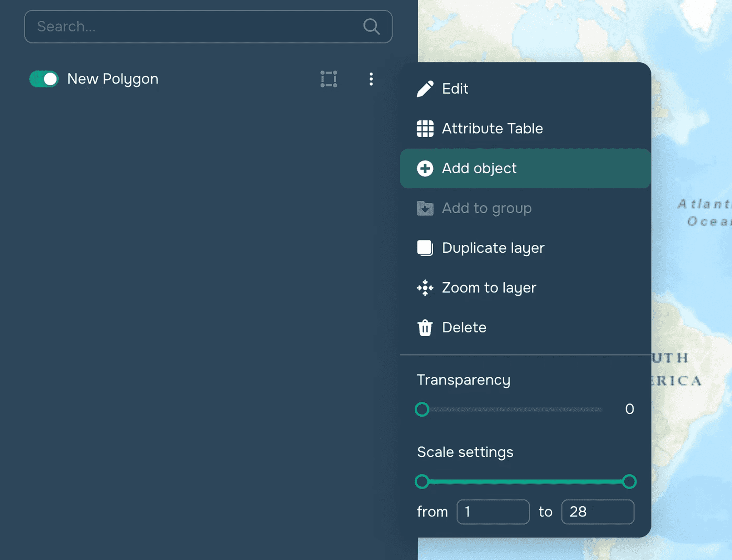Click the pencil Edit icon
The height and width of the screenshot is (560, 732).
[x=425, y=89]
